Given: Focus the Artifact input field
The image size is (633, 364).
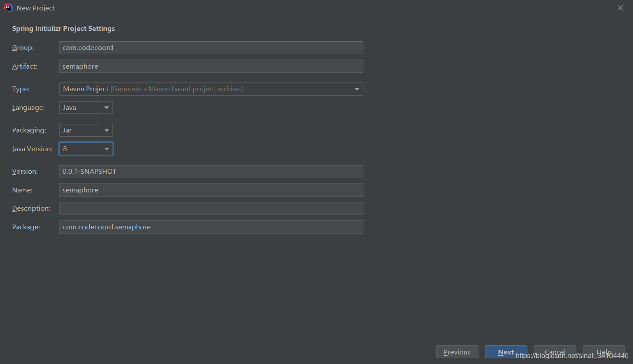Looking at the screenshot, I should coord(211,66).
